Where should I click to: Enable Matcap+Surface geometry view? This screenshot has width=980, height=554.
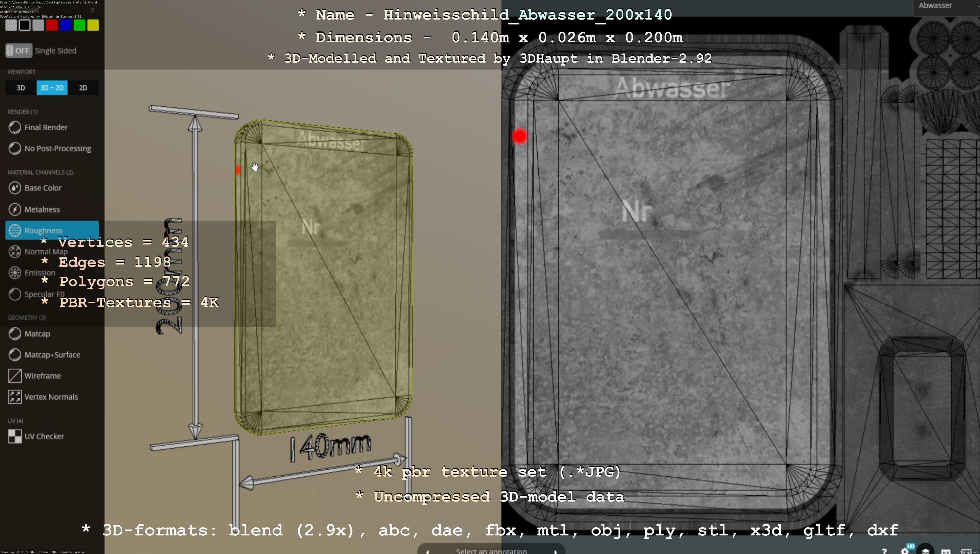[52, 355]
